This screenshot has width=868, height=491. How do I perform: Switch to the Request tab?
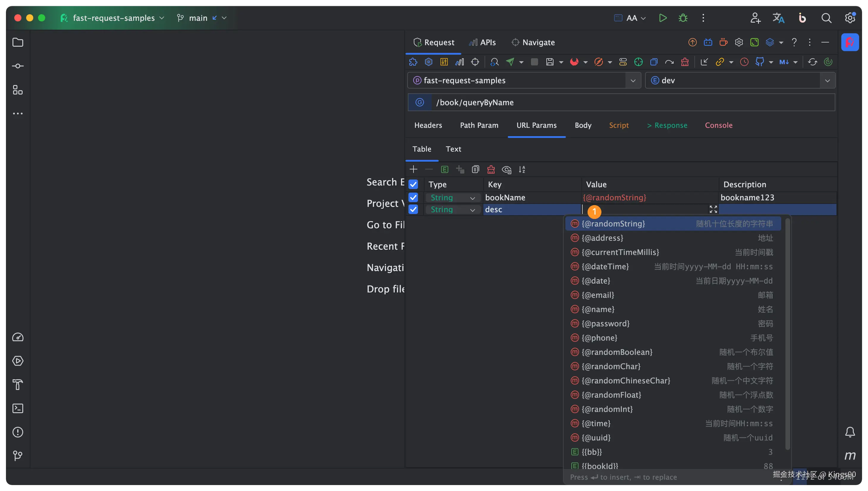click(434, 42)
